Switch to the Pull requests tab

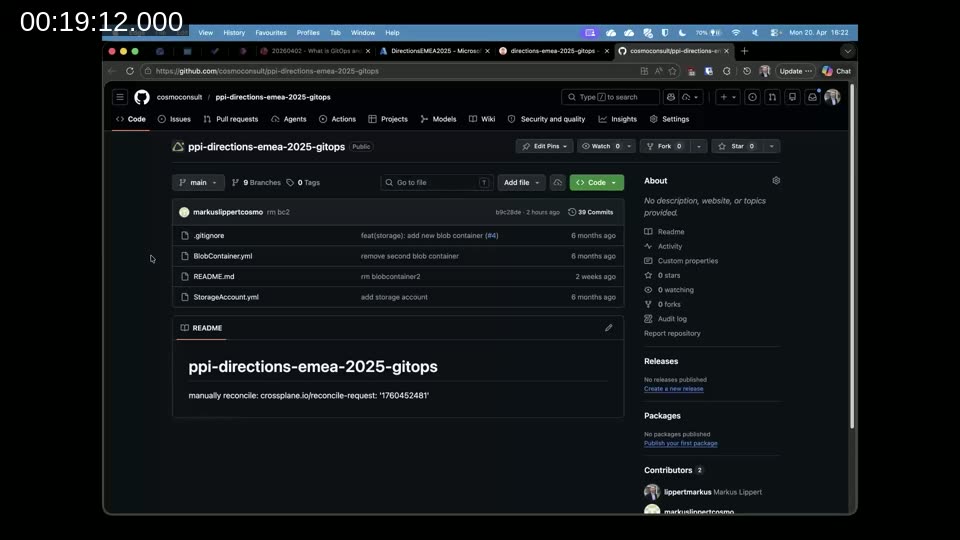231,119
